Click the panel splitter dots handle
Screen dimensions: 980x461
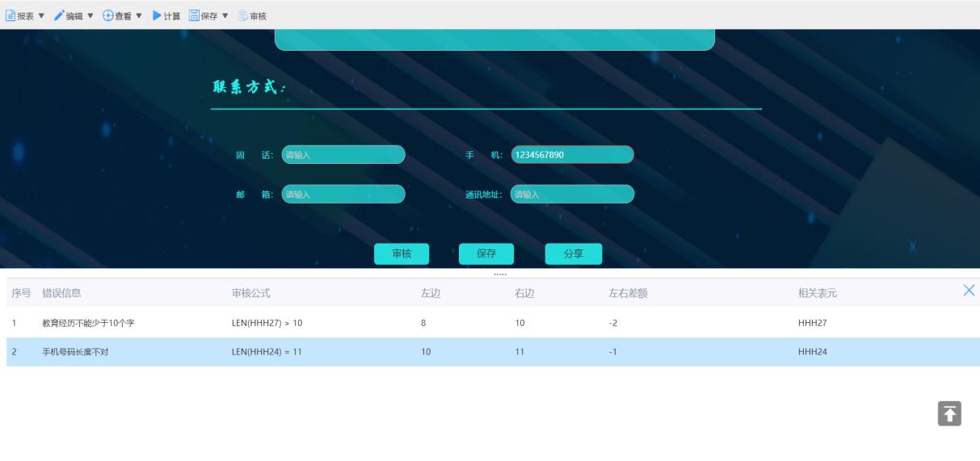point(500,275)
